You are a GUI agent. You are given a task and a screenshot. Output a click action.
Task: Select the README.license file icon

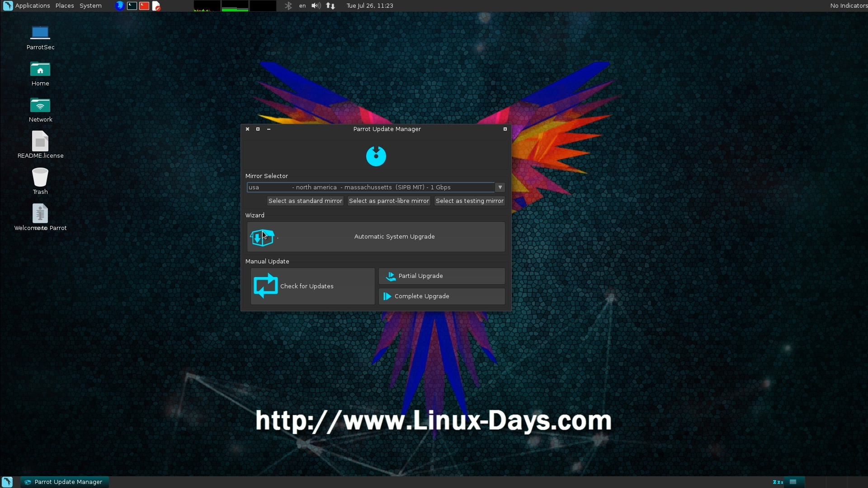(40, 145)
